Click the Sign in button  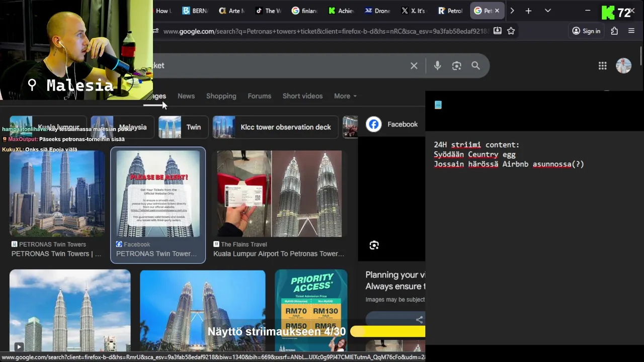click(x=586, y=31)
